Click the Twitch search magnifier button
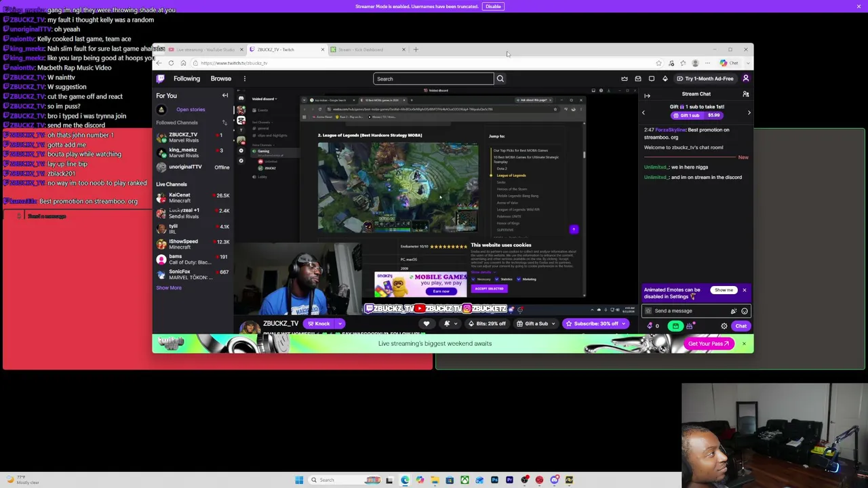The height and width of the screenshot is (488, 868). coord(500,79)
